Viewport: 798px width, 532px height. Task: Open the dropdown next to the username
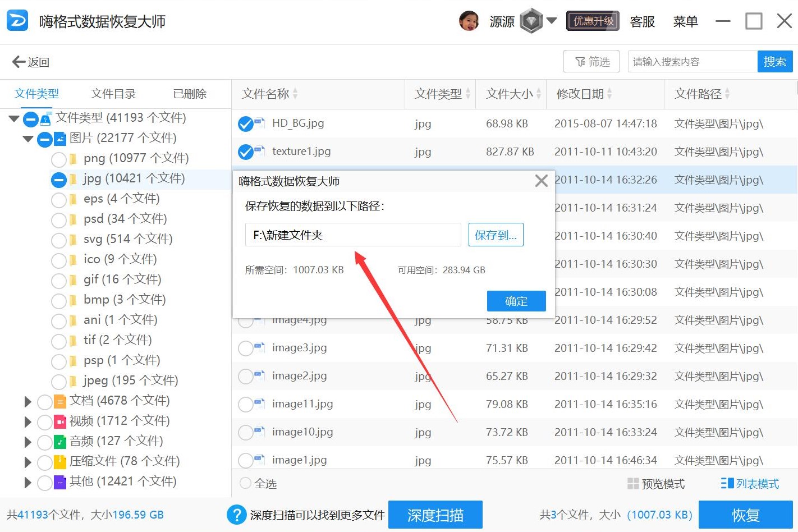552,21
